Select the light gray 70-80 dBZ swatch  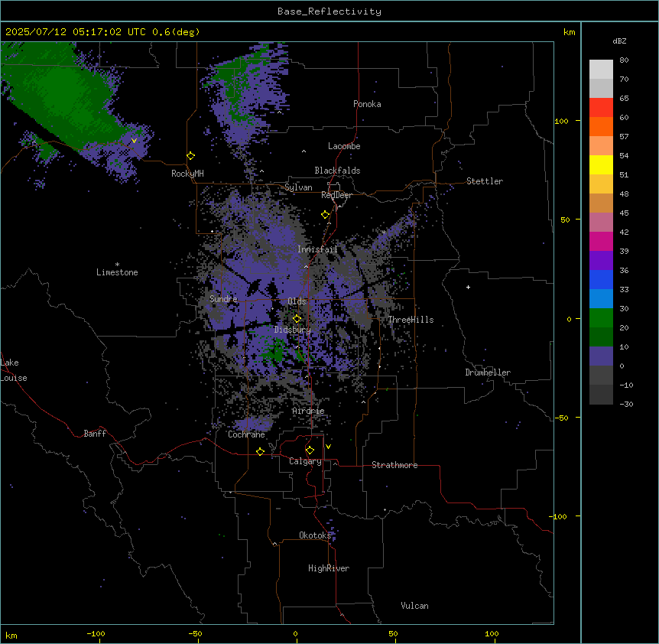(601, 70)
